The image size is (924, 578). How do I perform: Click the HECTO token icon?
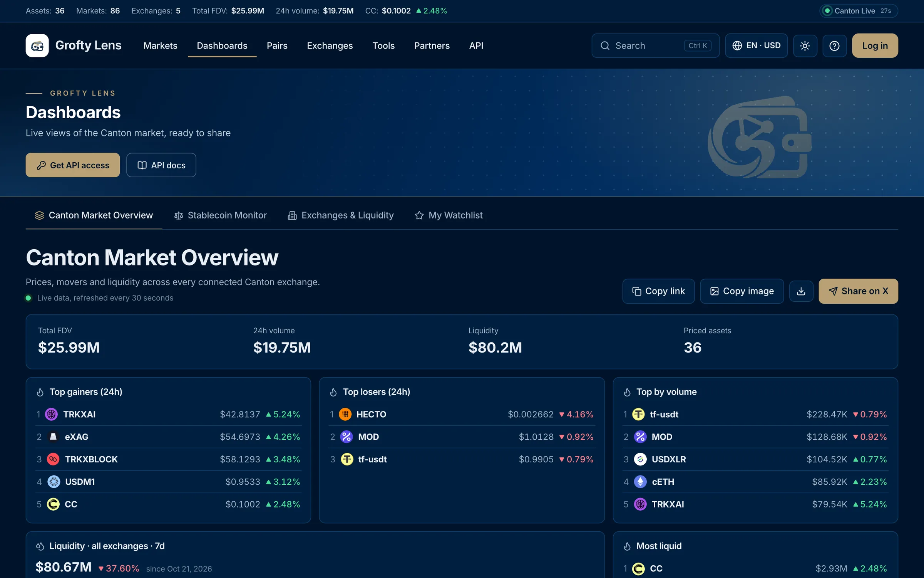pyautogui.click(x=345, y=414)
